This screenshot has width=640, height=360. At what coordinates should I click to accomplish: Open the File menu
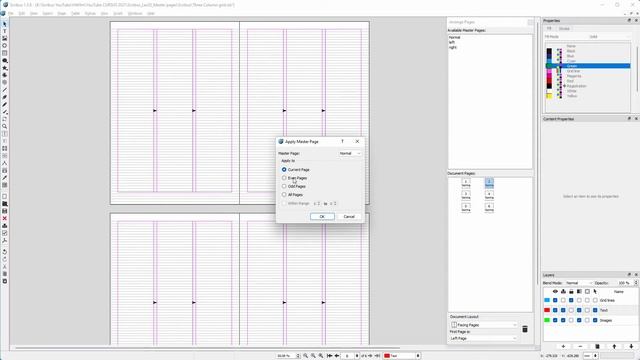[x=11, y=13]
